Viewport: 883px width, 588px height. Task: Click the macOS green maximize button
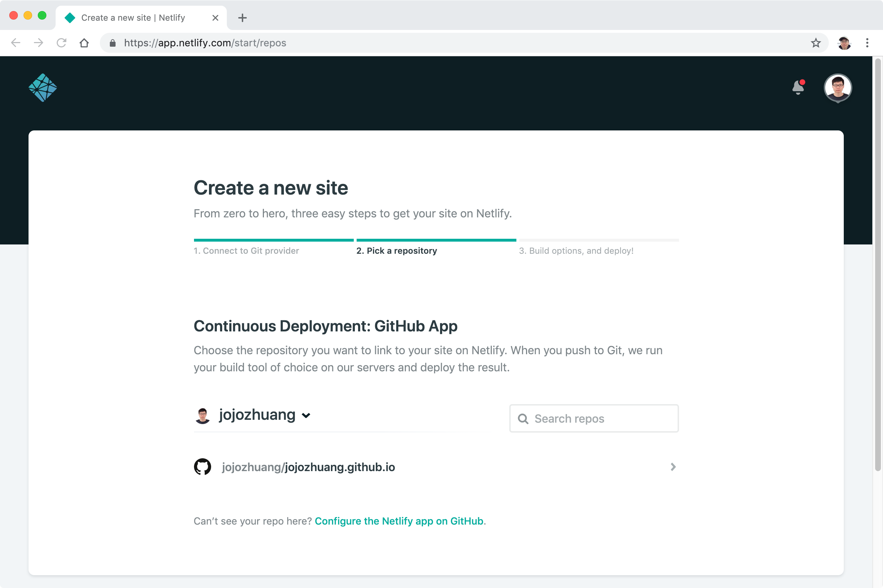[42, 15]
